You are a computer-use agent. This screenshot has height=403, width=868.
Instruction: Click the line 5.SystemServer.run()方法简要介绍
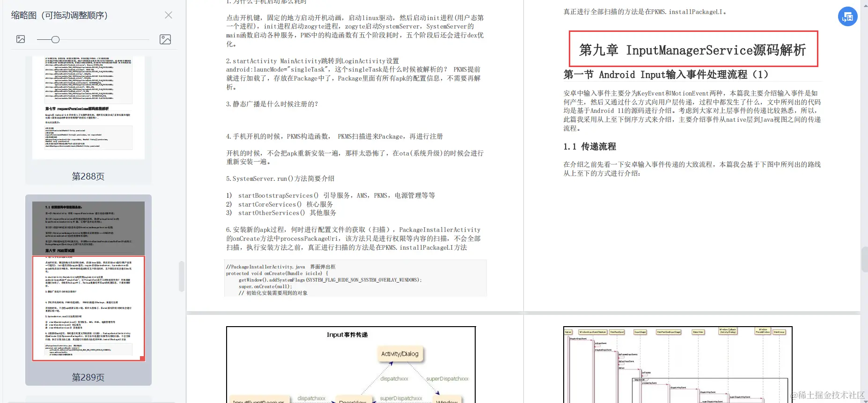pyautogui.click(x=280, y=179)
